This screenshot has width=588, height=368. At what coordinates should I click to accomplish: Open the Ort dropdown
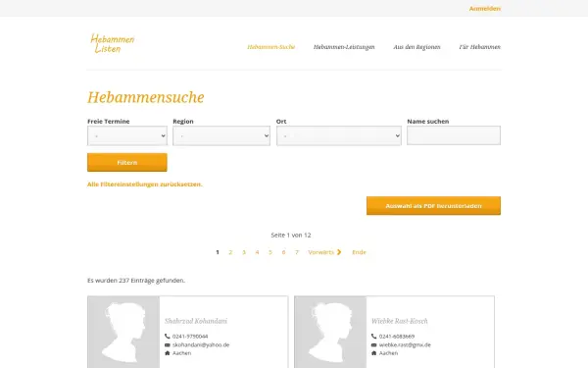[339, 135]
